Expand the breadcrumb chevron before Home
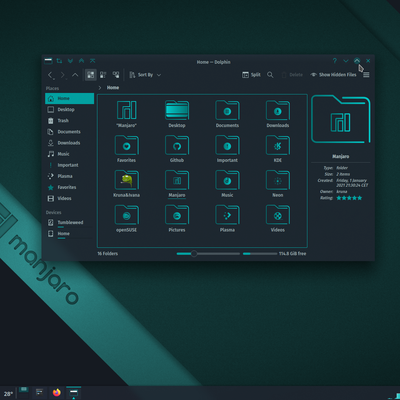This screenshot has height=400, width=400. (100, 88)
